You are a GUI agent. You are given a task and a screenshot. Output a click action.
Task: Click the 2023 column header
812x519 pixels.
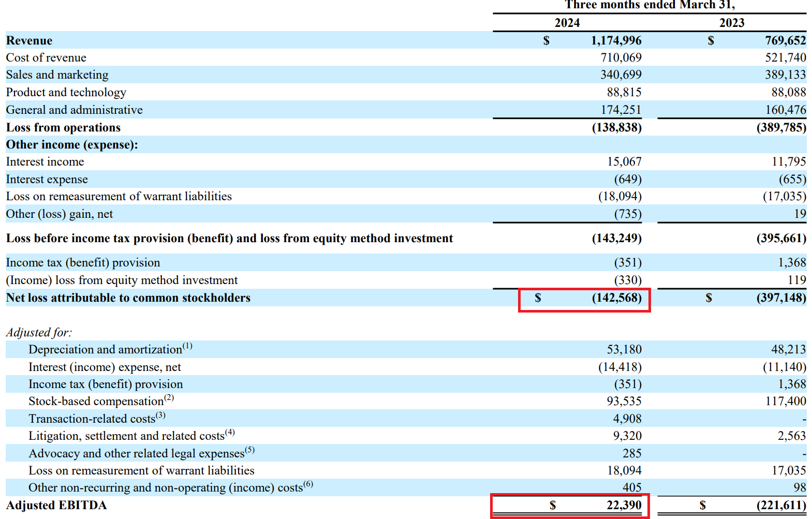coord(731,23)
